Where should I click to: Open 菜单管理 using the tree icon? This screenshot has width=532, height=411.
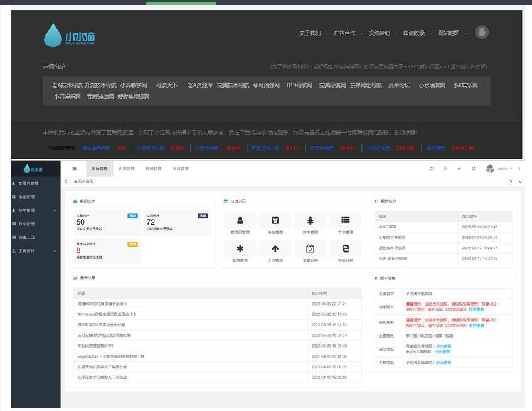[x=310, y=220]
